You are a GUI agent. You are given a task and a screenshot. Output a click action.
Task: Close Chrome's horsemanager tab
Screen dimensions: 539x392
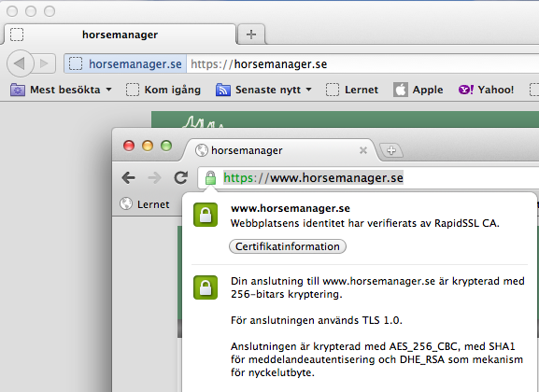click(363, 150)
